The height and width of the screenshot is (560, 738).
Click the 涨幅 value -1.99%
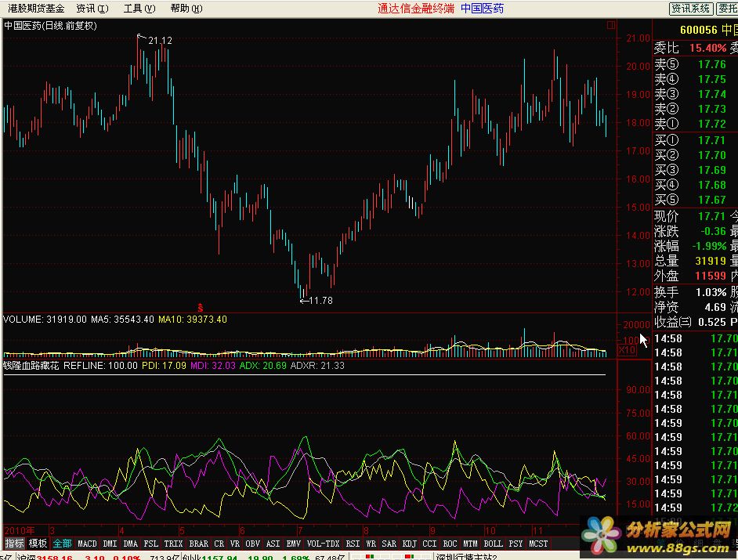coord(709,246)
